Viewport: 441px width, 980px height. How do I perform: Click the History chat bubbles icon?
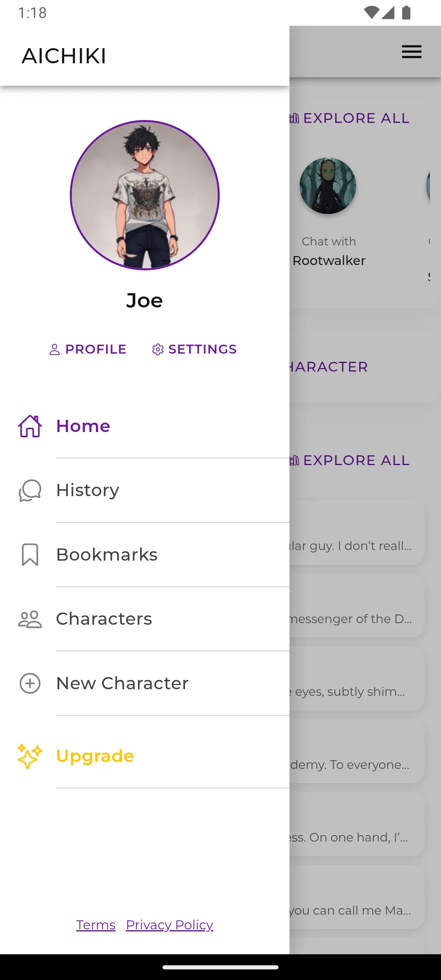(x=30, y=490)
